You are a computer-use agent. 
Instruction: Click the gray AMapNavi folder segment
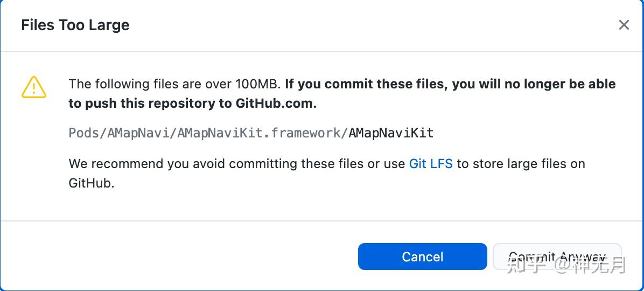(142, 133)
